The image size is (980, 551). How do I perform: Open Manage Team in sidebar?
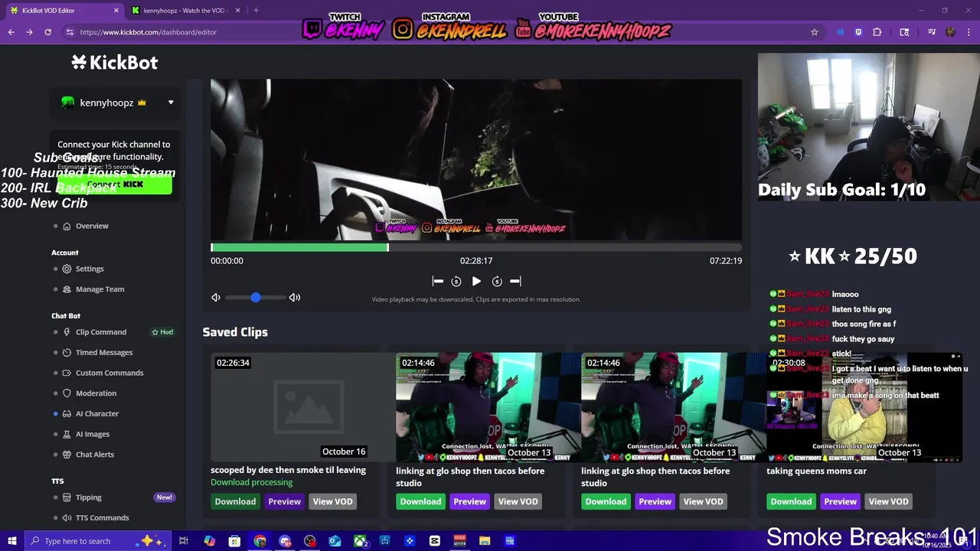pos(100,289)
